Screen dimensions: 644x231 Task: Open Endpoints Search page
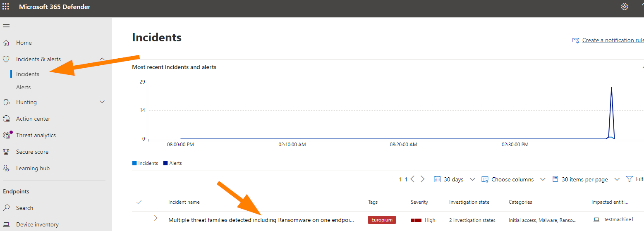pyautogui.click(x=24, y=208)
